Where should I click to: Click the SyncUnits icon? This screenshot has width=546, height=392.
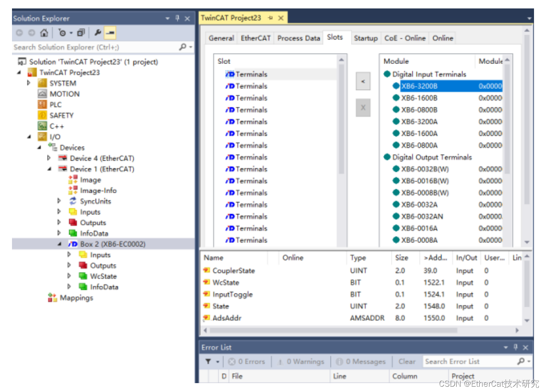coord(73,201)
